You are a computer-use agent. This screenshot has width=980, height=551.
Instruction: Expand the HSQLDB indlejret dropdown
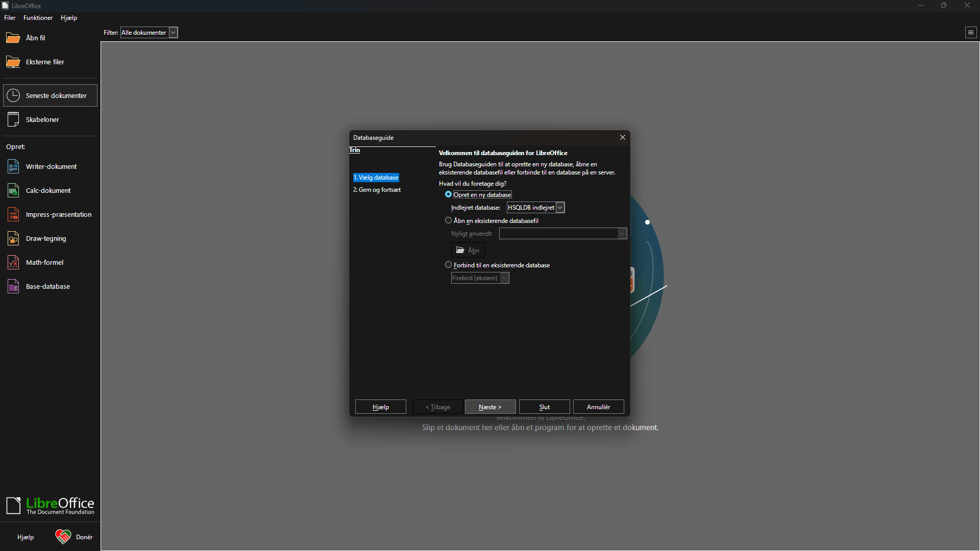(x=560, y=208)
